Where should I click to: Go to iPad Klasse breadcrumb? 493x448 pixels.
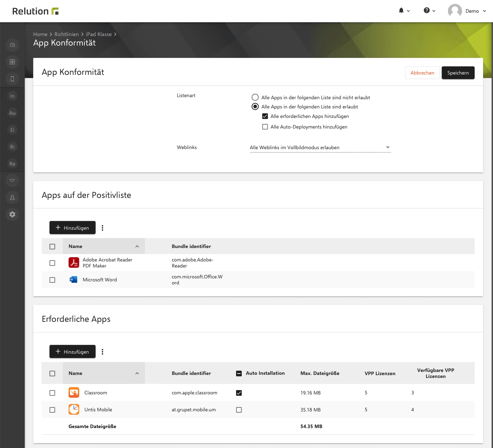point(99,34)
